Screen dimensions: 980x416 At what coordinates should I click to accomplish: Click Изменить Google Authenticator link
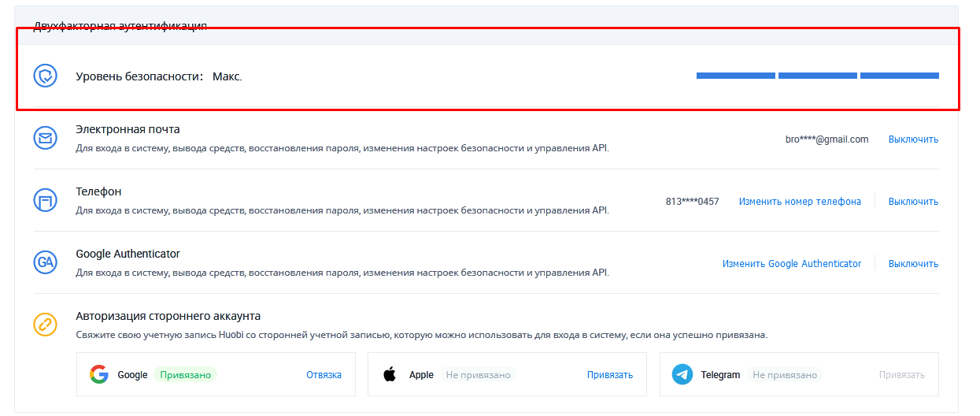[792, 264]
